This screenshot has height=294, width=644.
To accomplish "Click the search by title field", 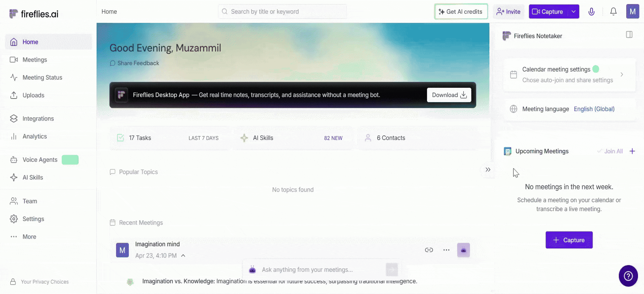I will tap(282, 12).
